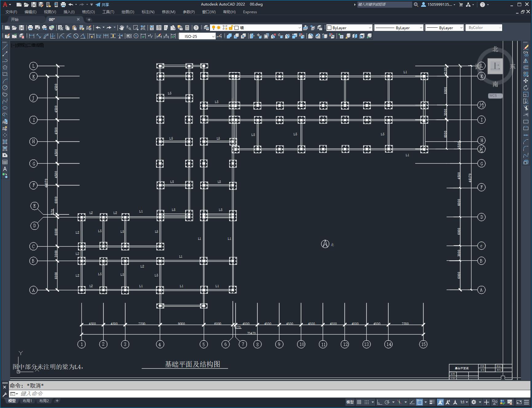Select the Move tool in modify toolbar
532x408 pixels.
point(526,81)
